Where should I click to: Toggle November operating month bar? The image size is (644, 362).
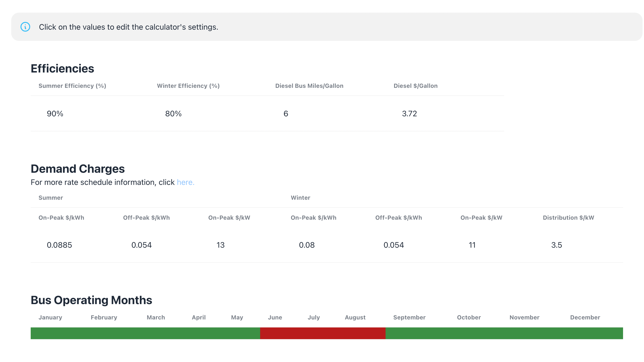(532, 333)
